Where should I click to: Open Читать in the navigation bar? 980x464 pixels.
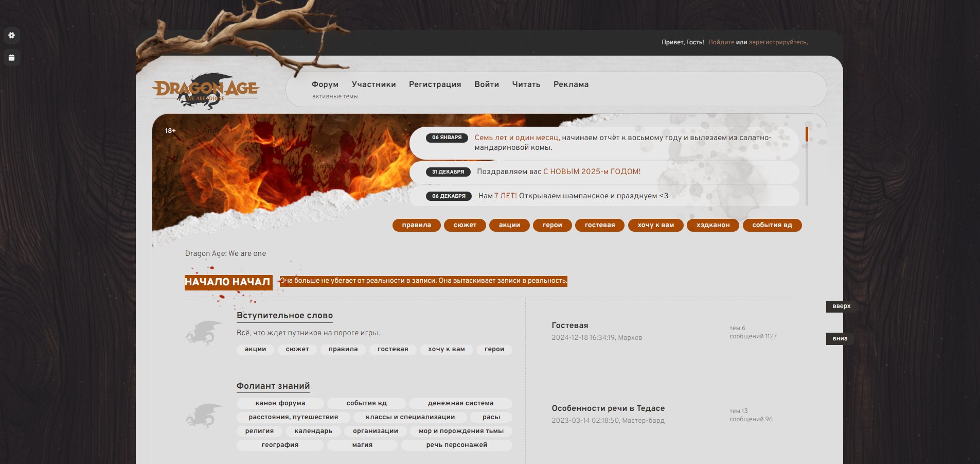tap(526, 84)
